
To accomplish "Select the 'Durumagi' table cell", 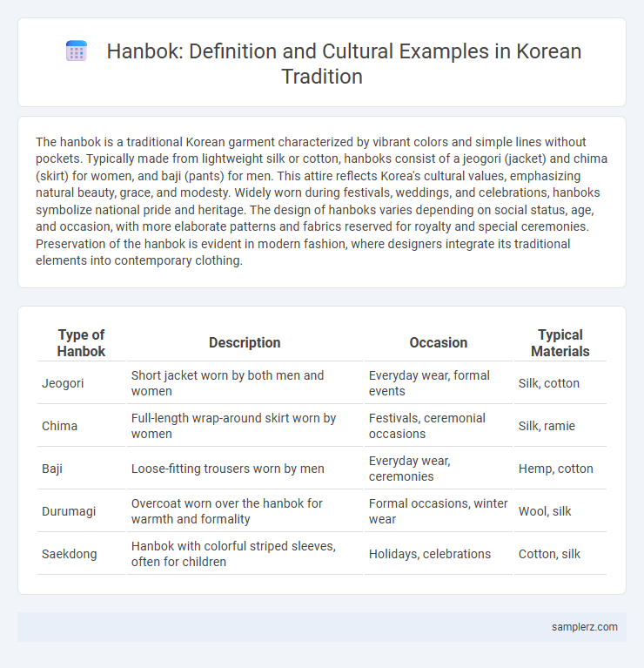I will click(x=81, y=511).
